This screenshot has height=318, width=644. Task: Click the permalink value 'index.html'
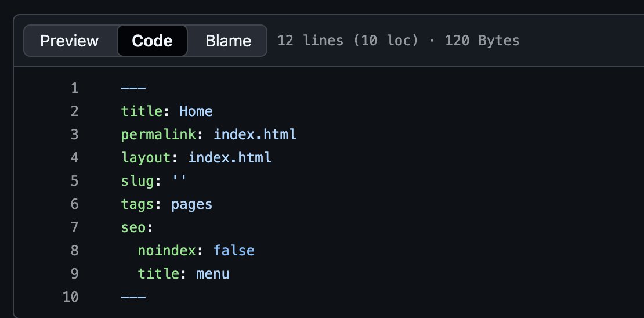[x=255, y=135]
